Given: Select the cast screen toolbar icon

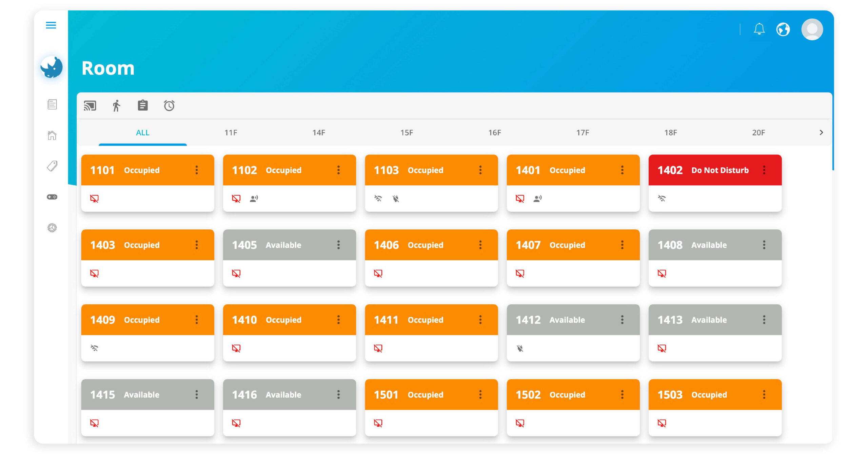Looking at the screenshot, I should [x=90, y=106].
